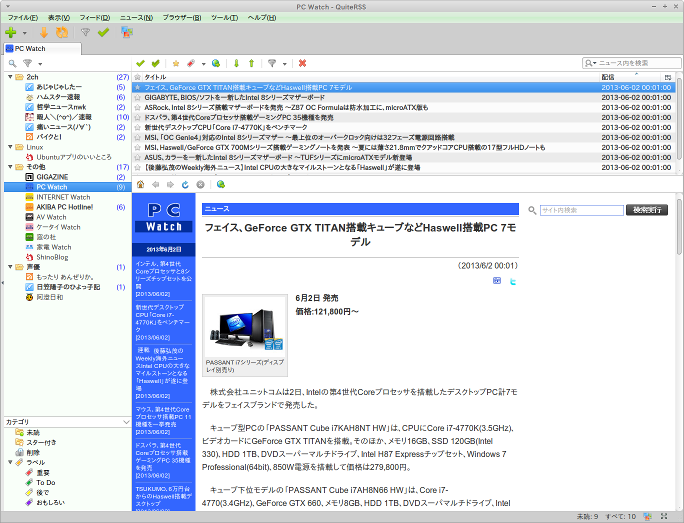Click the star icon in news toolbar
Image resolution: width=684 pixels, height=523 pixels.
tap(176, 64)
